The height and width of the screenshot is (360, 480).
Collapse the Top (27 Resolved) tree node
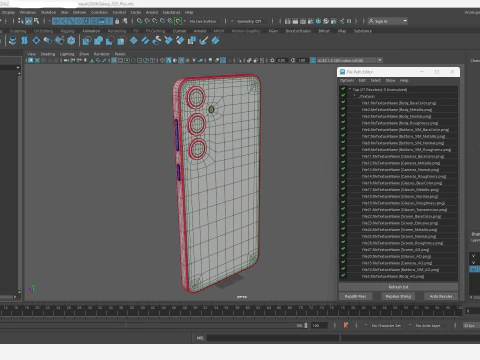coord(350,89)
